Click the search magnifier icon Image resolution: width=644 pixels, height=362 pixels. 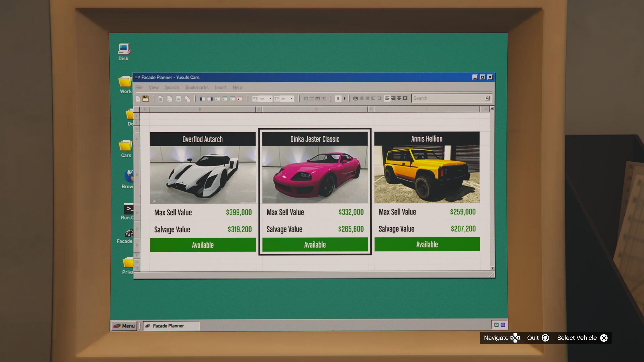487,98
